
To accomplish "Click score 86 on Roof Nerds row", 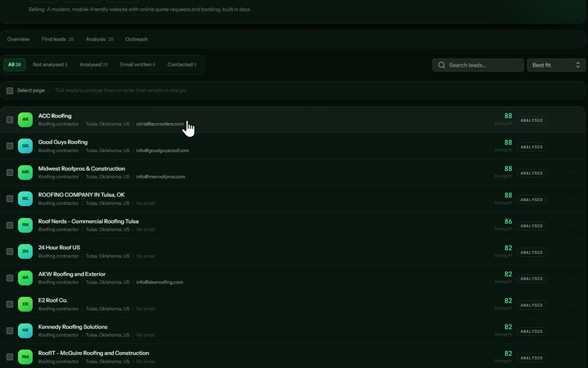I will pyautogui.click(x=508, y=221).
